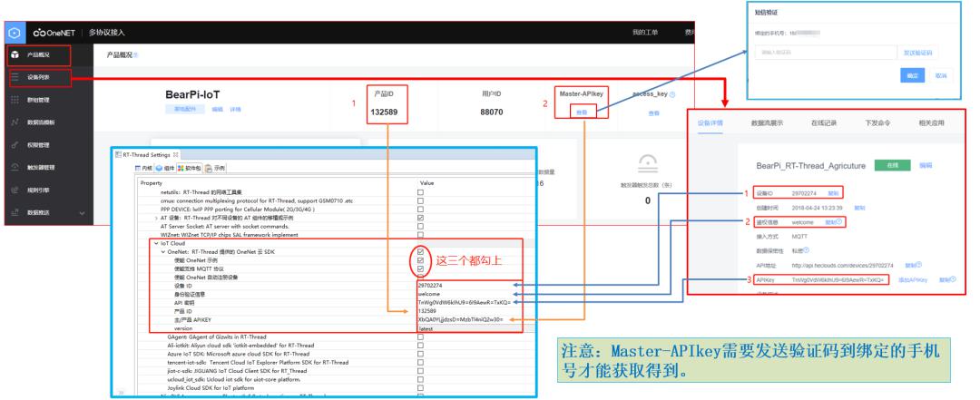This screenshot has height=400, width=980.
Task: Click the icon beside 规则引擎
Action: point(15,190)
